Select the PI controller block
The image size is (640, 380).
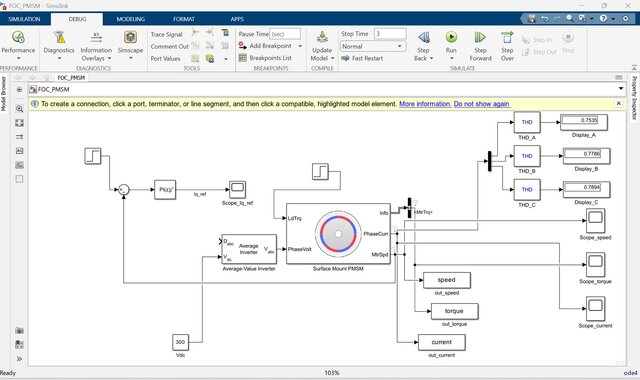point(165,190)
